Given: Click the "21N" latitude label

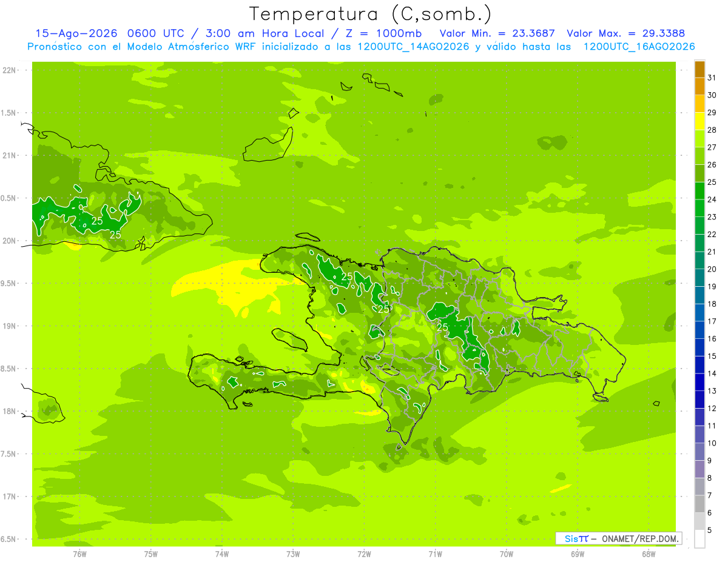Looking at the screenshot, I should click(9, 155).
